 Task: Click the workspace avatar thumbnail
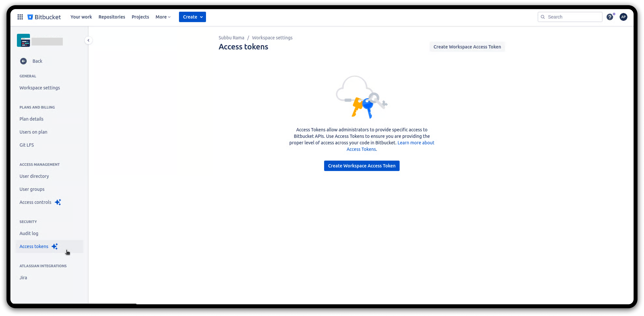tap(23, 40)
